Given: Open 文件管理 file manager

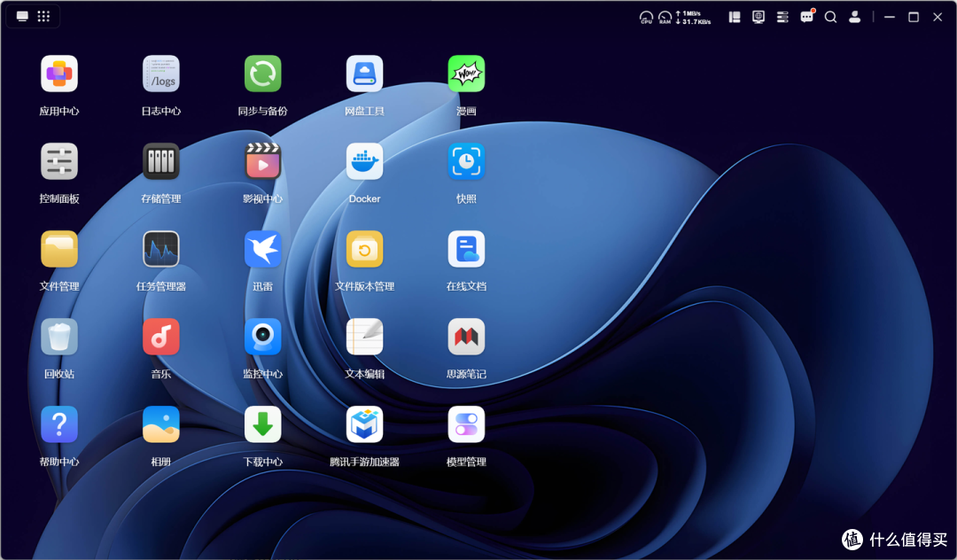Looking at the screenshot, I should (x=59, y=249).
